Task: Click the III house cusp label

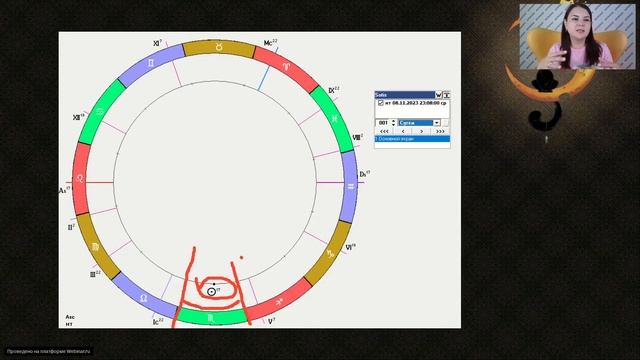Action: [x=95, y=274]
